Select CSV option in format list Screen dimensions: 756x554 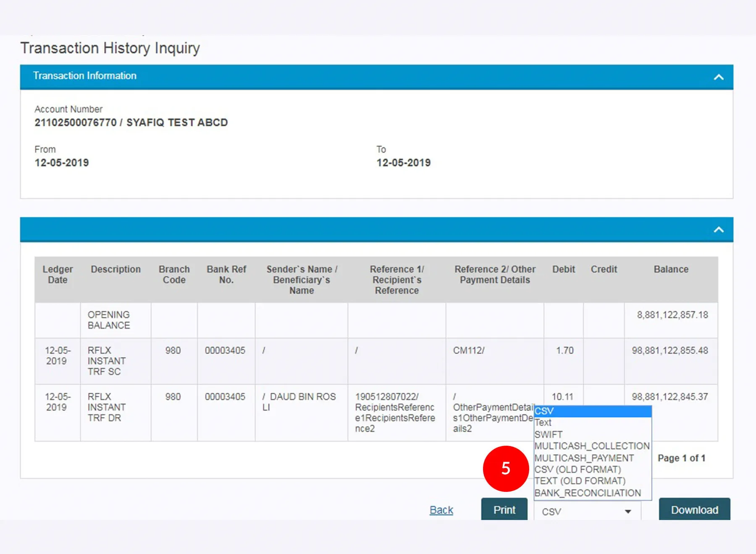(x=592, y=411)
